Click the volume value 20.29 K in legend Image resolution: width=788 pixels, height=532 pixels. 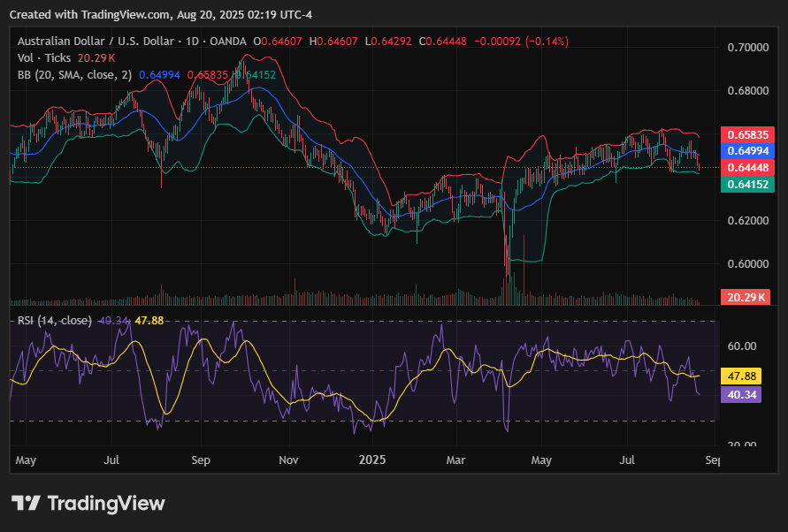(96, 58)
